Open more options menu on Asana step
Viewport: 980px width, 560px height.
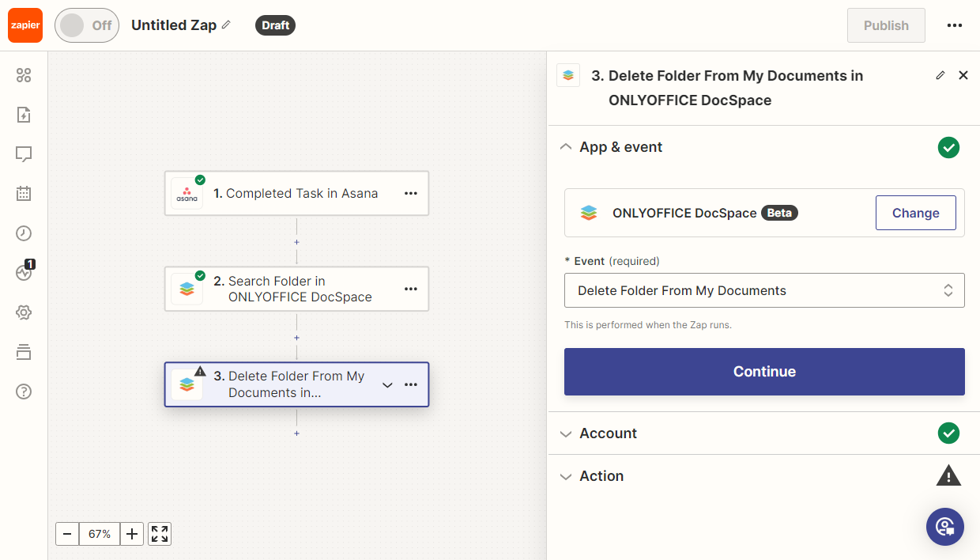411,193
